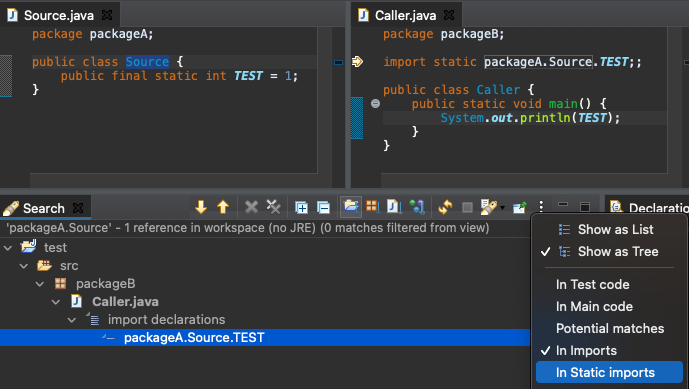Viewport: 689px width, 389px height.
Task: Show next match down arrow
Action: pyautogui.click(x=201, y=207)
